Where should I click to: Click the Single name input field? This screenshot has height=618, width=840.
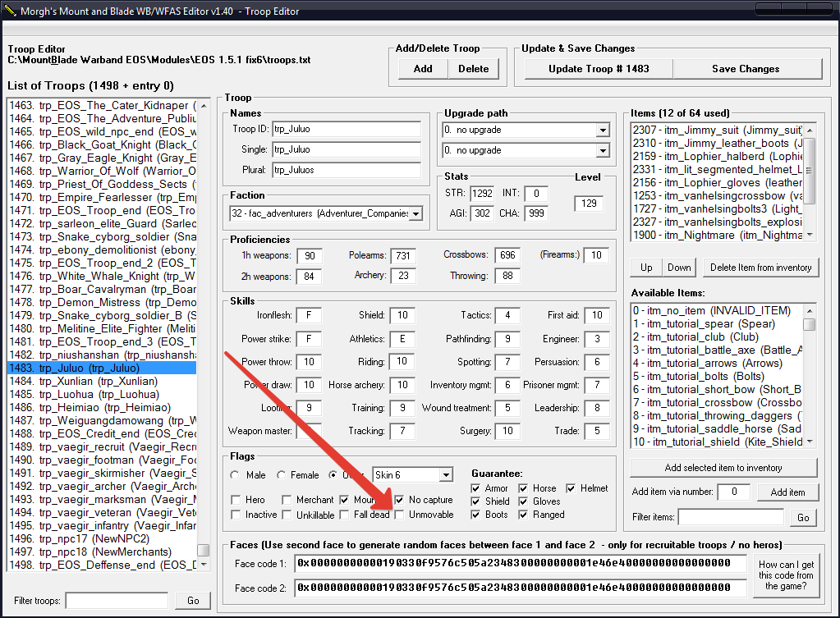point(347,149)
